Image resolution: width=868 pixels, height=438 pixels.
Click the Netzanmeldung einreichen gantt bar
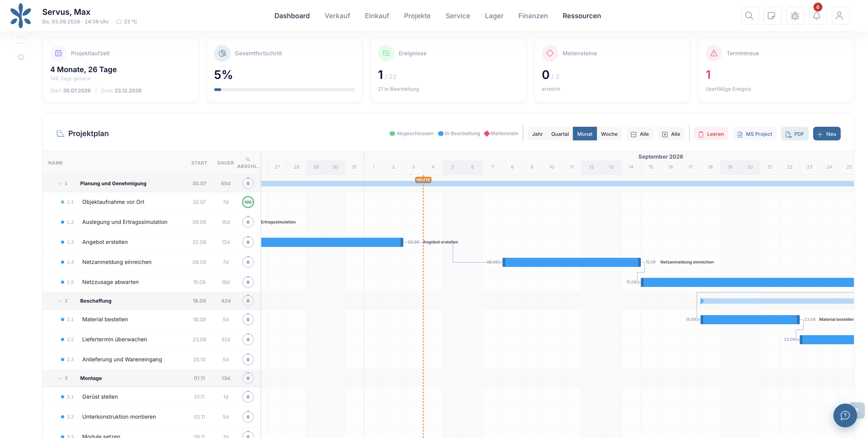(572, 262)
